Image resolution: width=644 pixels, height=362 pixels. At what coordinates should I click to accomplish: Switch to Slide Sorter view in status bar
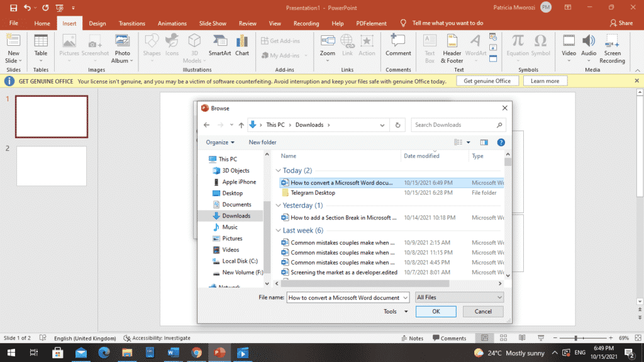pyautogui.click(x=503, y=337)
